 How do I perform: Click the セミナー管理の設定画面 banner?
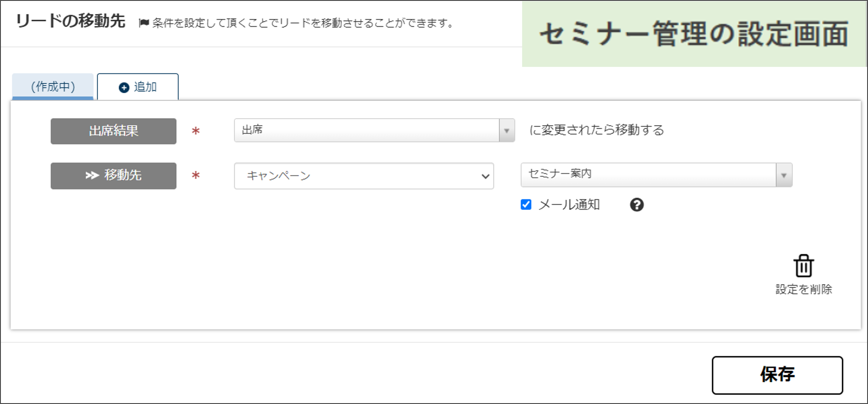click(x=694, y=34)
